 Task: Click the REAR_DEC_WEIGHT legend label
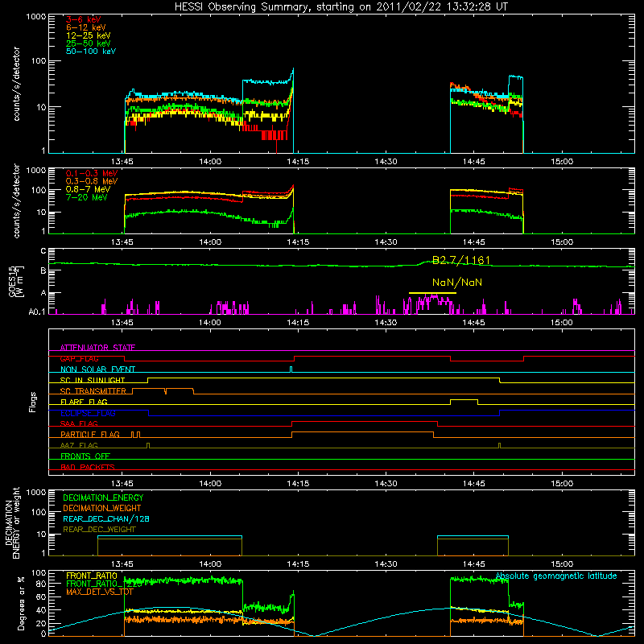tap(99, 530)
